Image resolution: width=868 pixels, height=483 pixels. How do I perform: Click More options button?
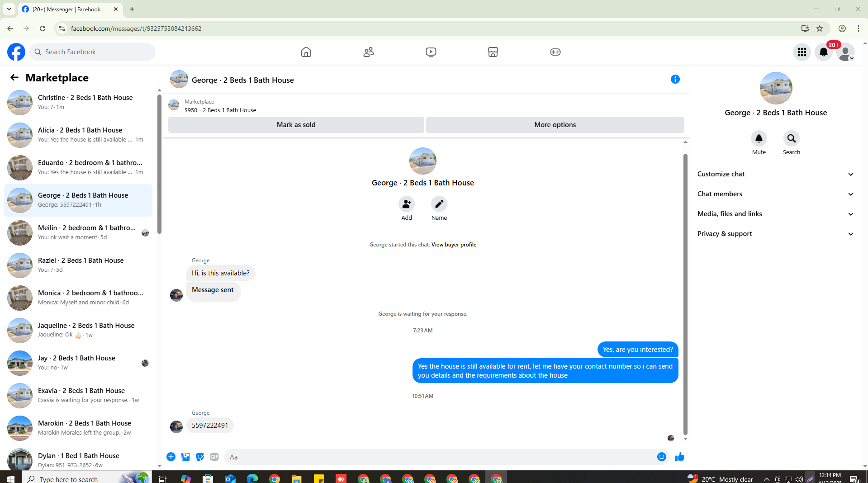coord(555,125)
